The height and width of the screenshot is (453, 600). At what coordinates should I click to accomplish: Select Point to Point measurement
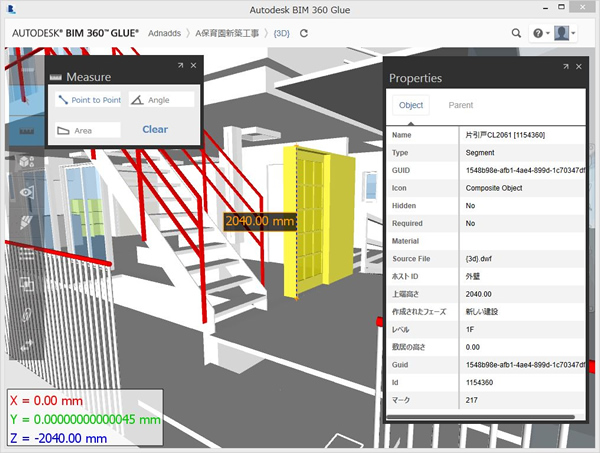coord(88,100)
